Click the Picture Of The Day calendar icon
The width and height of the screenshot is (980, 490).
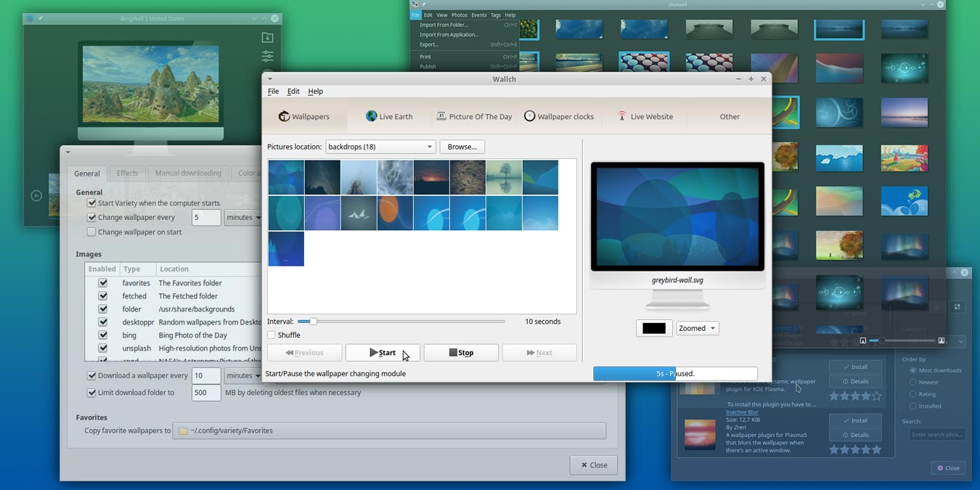coord(441,115)
